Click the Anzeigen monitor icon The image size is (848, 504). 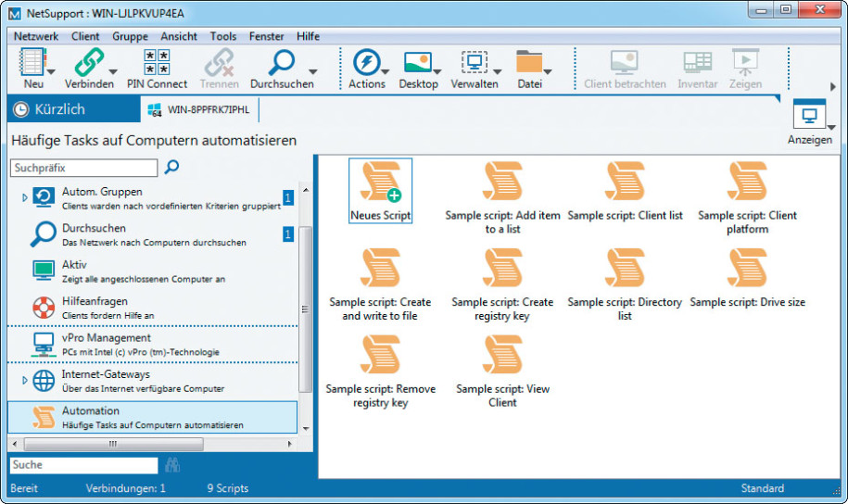(809, 115)
